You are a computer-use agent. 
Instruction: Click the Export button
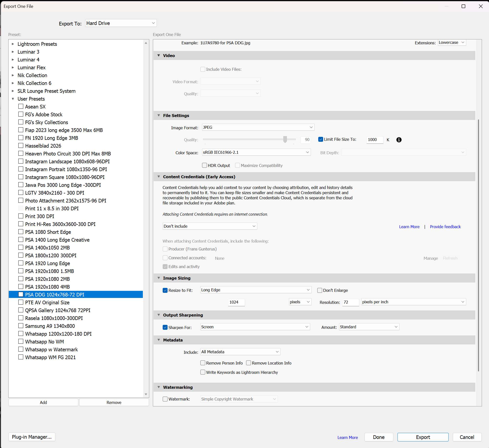[x=423, y=437]
